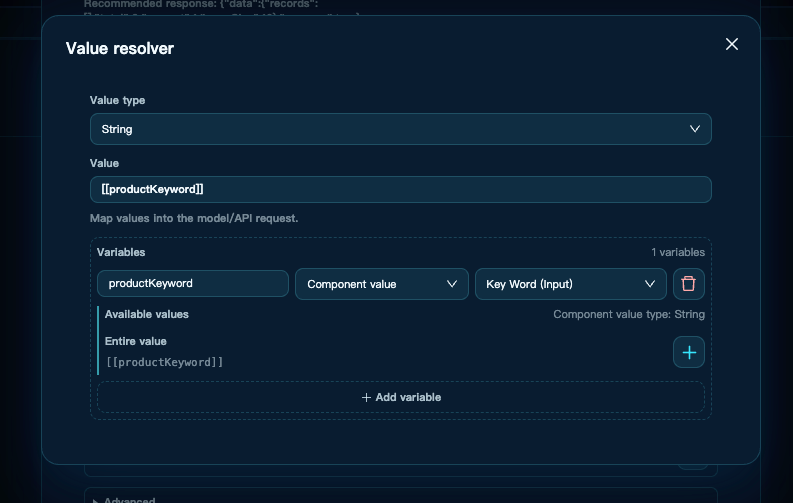Edit the productKeyword variable name field
Image resolution: width=793 pixels, height=503 pixels.
pyautogui.click(x=193, y=284)
